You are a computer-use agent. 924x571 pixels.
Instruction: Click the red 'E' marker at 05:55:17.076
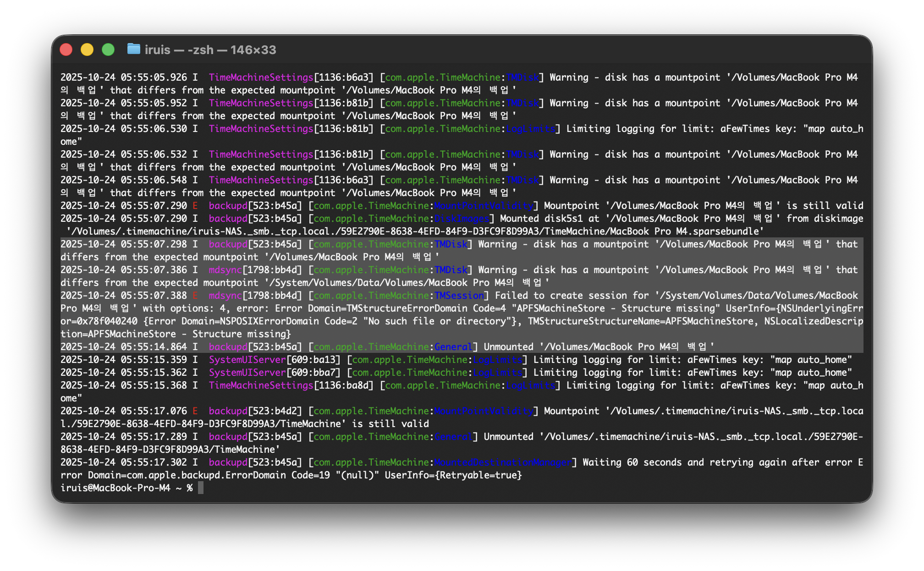[x=195, y=411]
